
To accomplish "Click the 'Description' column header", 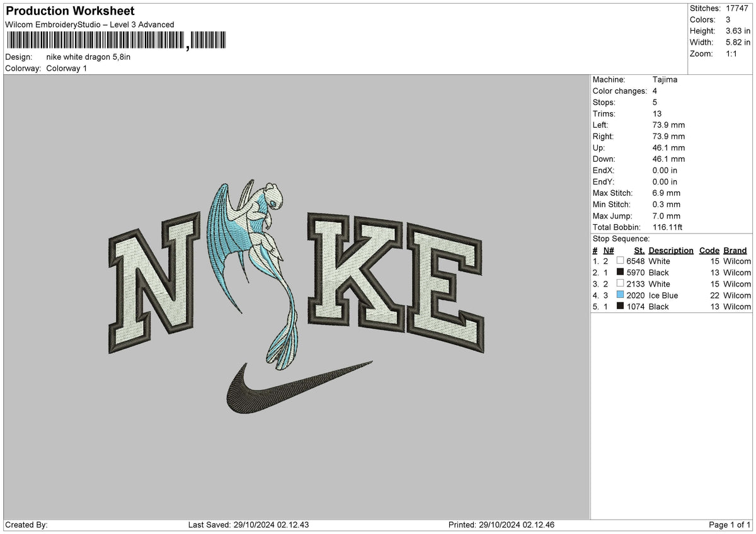I will (x=671, y=250).
